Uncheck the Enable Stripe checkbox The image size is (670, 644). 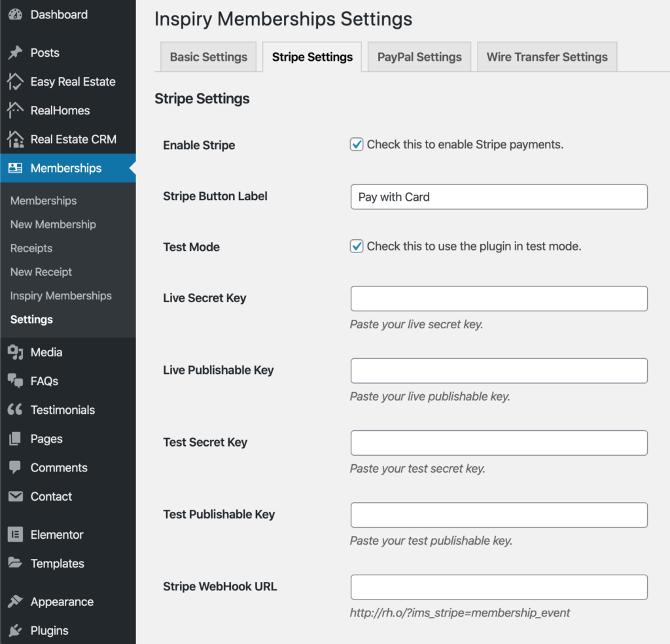coord(357,144)
